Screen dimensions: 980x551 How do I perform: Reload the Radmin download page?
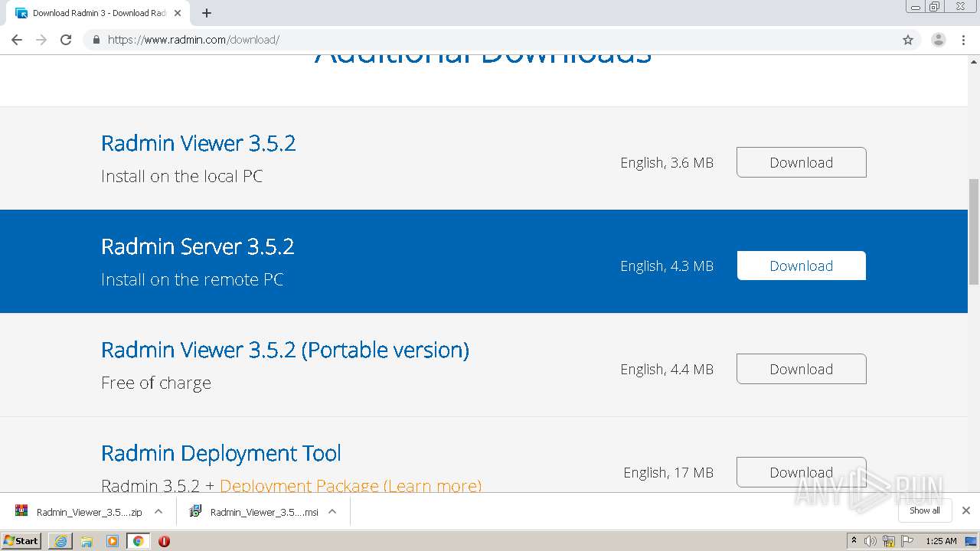(x=66, y=40)
